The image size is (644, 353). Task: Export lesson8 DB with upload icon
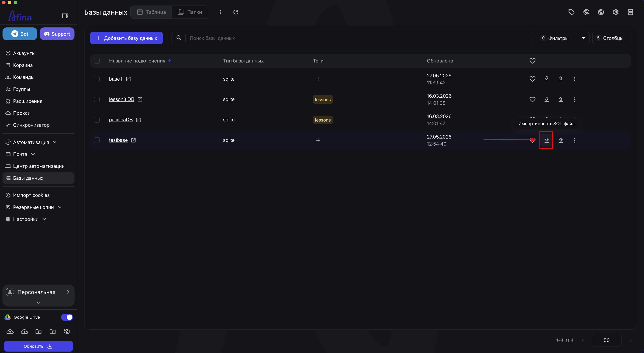[560, 99]
